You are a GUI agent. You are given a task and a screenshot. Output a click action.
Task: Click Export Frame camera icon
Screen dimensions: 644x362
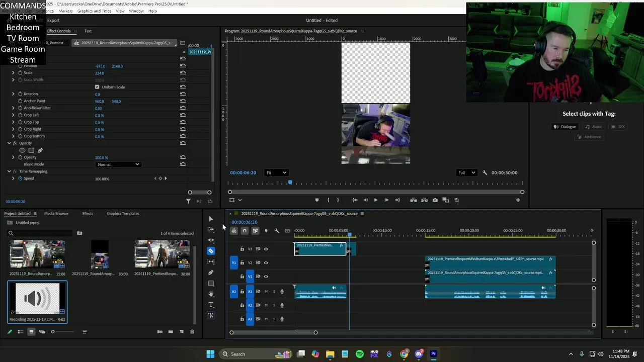(x=435, y=200)
